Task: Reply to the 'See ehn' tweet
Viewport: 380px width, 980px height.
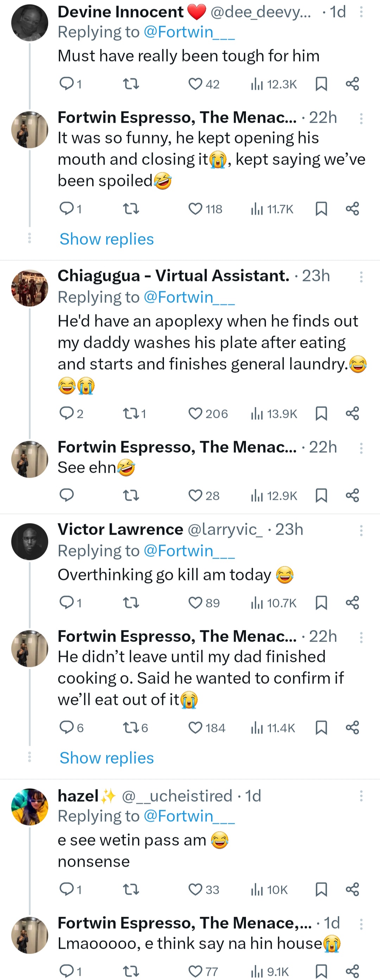Action: (66, 495)
